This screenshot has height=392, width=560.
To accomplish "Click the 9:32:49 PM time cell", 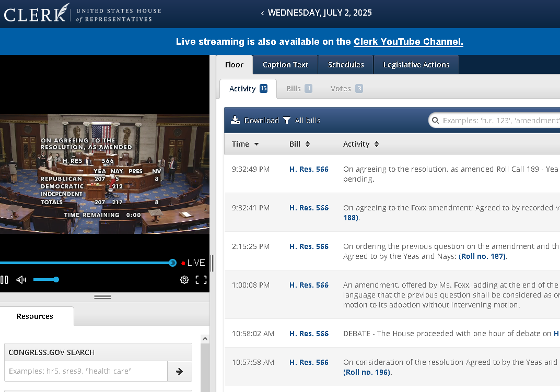I will [251, 169].
